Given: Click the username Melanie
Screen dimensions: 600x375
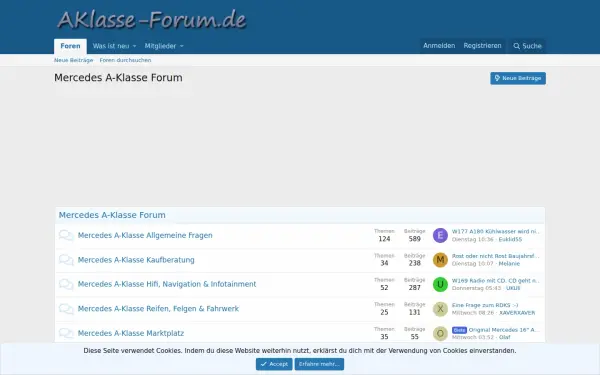Looking at the screenshot, I should point(509,264).
